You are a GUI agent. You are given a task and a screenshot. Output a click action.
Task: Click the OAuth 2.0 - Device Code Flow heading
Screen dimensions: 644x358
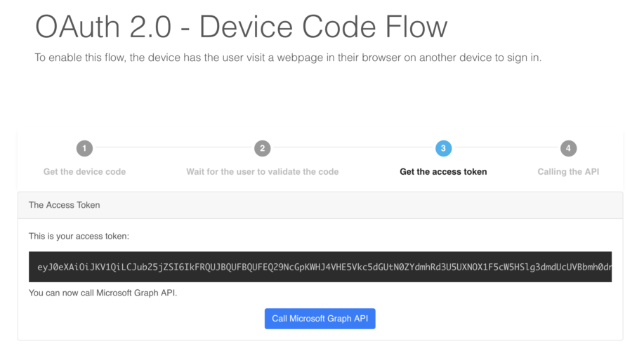(x=241, y=27)
